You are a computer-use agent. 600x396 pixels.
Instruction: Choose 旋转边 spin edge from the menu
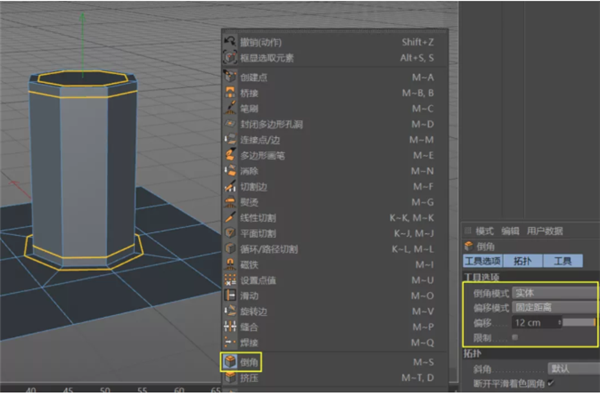point(334,311)
